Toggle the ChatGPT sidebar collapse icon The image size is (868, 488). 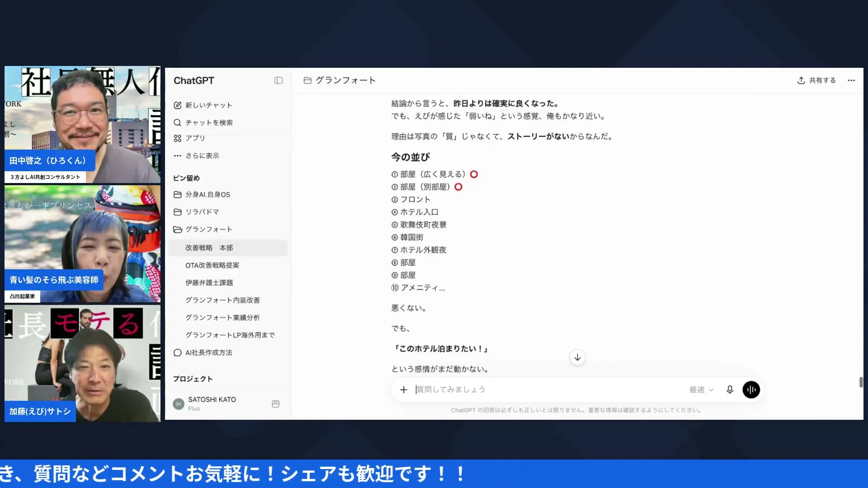[x=278, y=80]
